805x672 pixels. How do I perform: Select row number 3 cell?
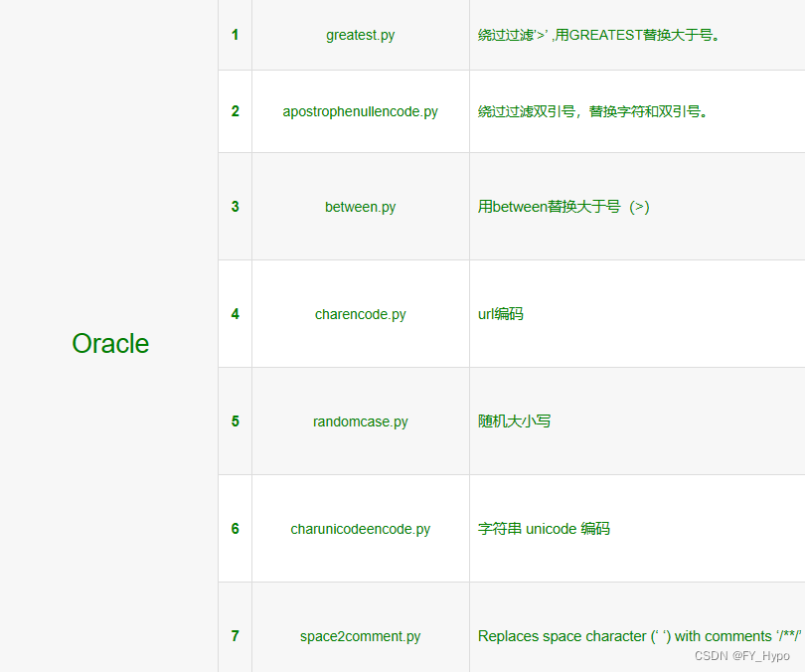(x=236, y=207)
